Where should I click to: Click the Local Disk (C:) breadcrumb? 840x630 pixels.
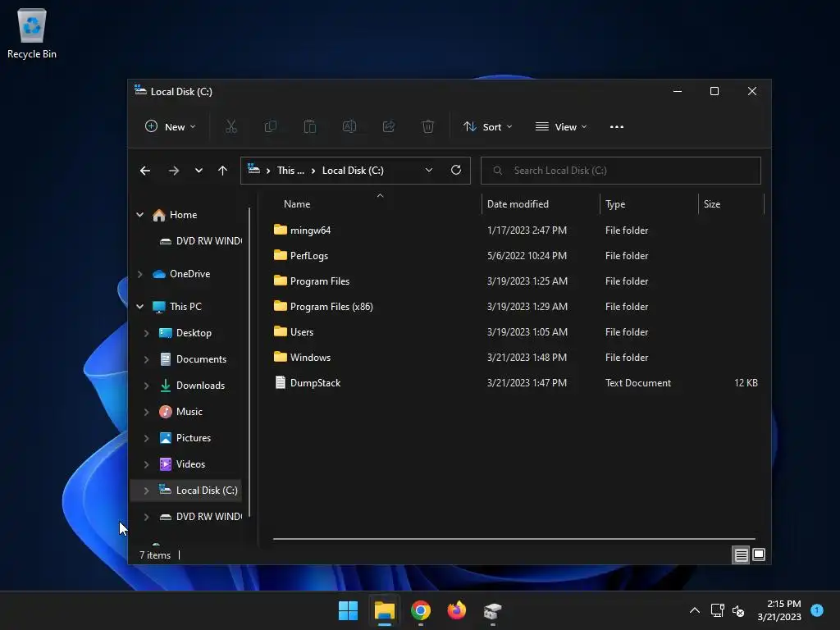(353, 171)
